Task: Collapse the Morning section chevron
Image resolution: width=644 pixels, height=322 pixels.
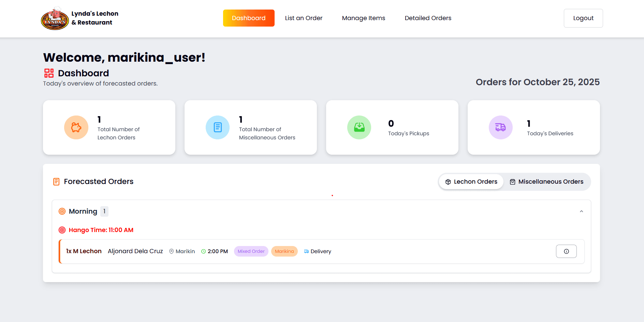Action: click(581, 211)
